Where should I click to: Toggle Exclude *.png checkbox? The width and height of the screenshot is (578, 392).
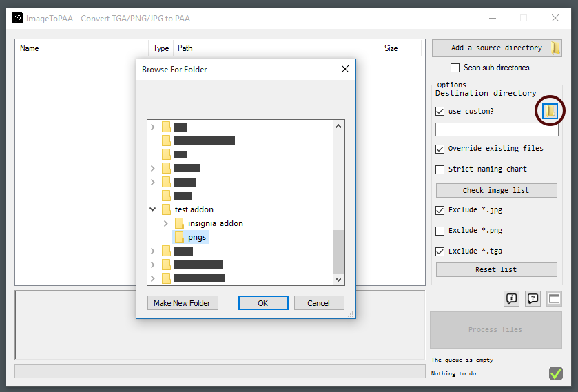(x=440, y=230)
